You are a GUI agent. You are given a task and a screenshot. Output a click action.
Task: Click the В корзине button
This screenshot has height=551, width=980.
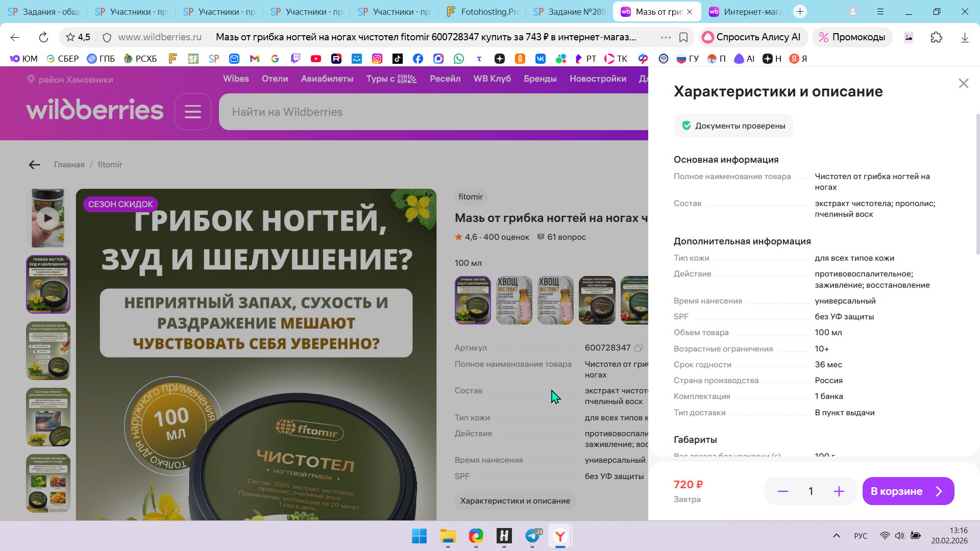pyautogui.click(x=908, y=491)
